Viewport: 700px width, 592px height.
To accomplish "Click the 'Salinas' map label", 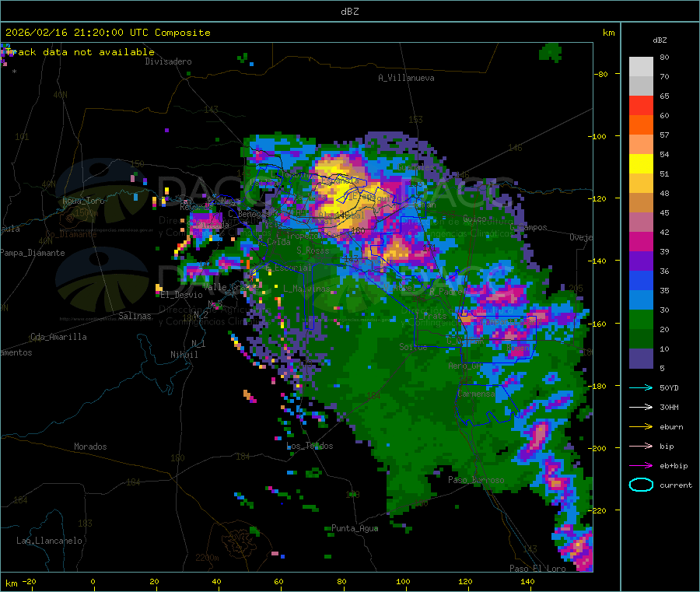I will tap(135, 316).
